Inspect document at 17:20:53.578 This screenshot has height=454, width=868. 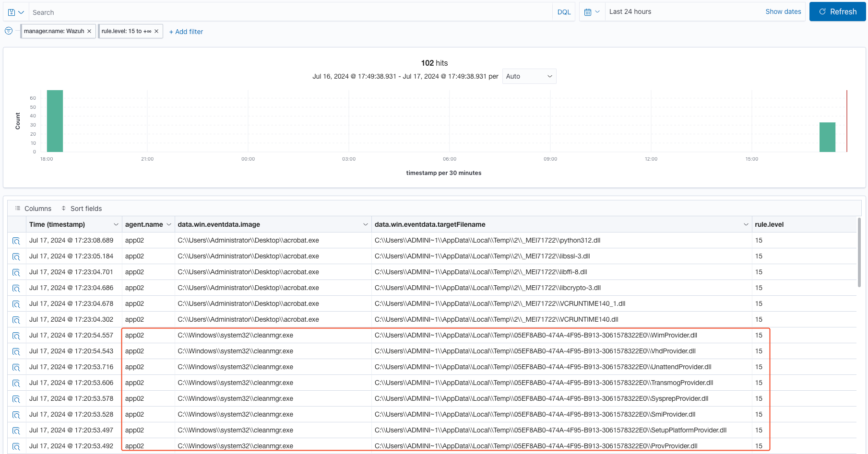tap(16, 399)
